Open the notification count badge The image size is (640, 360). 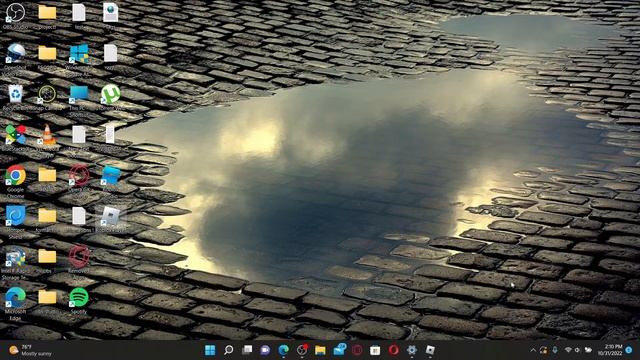(x=629, y=350)
